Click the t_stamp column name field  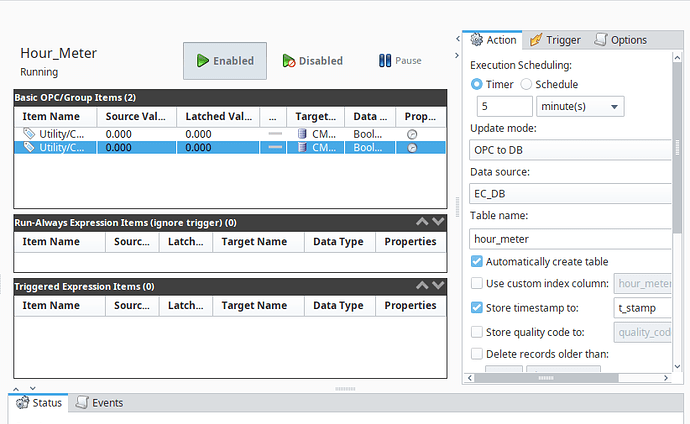pos(642,308)
